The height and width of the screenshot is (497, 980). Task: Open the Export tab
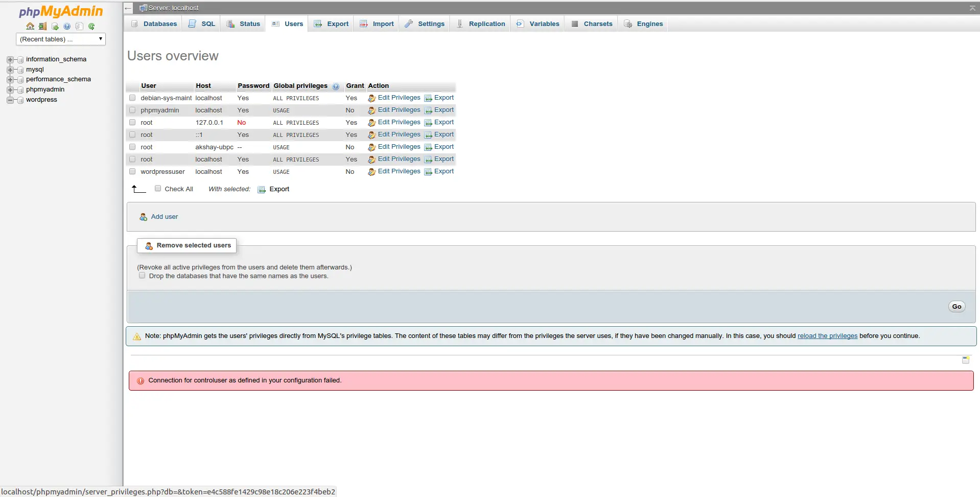pos(331,24)
